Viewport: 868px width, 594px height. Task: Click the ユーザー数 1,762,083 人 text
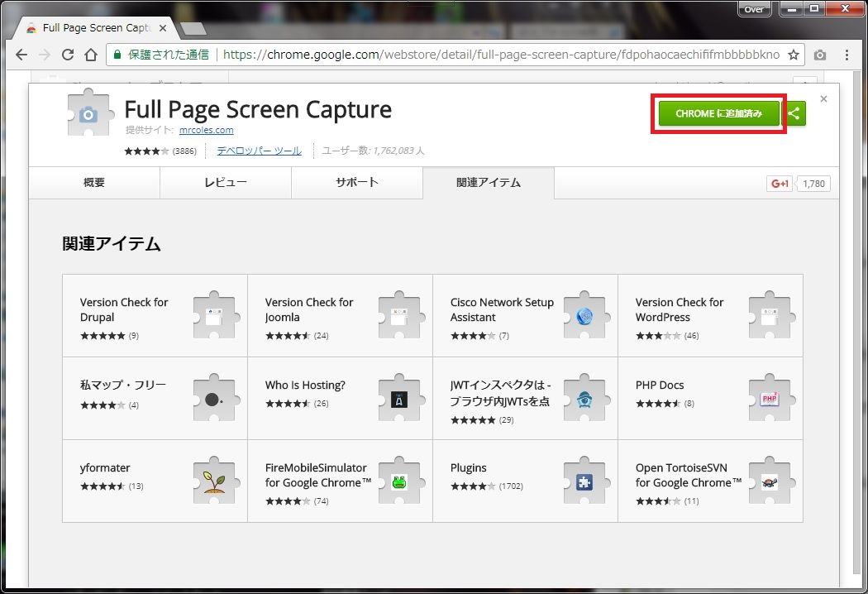(373, 151)
